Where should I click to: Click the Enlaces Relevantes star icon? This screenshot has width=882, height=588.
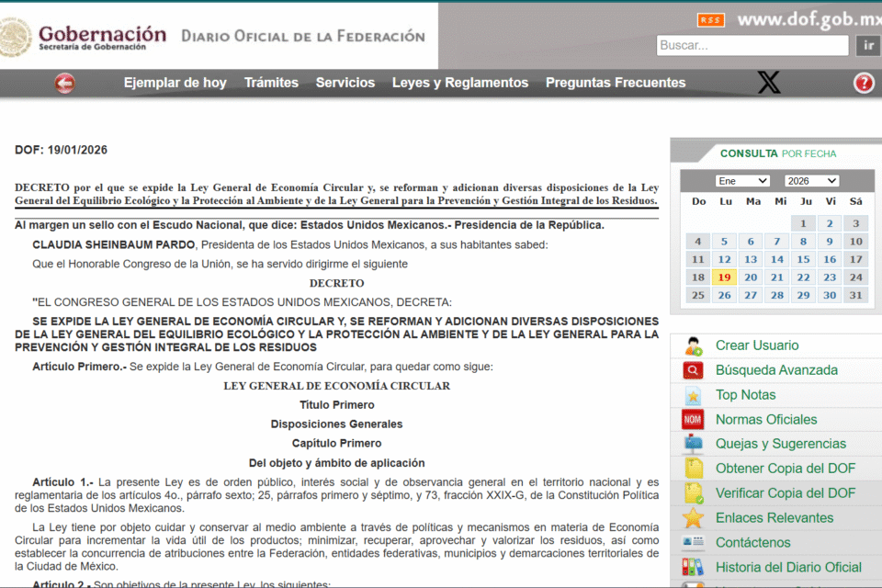pyautogui.click(x=694, y=518)
